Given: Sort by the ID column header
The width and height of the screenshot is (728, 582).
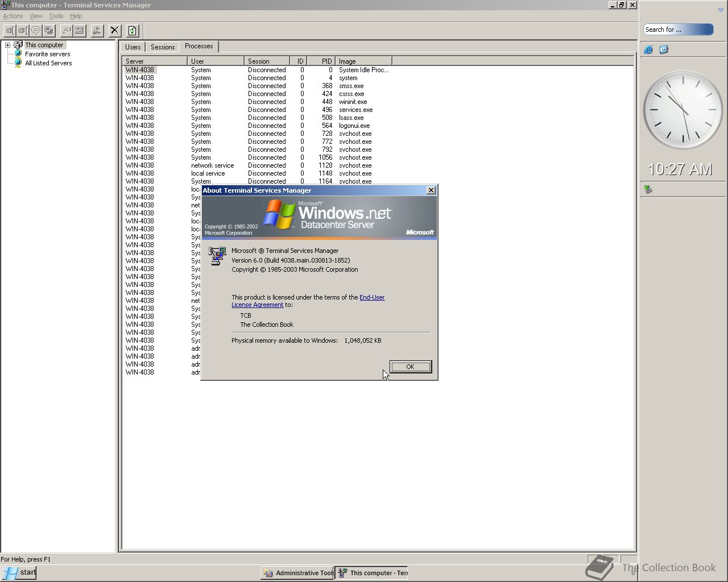Looking at the screenshot, I should point(299,61).
